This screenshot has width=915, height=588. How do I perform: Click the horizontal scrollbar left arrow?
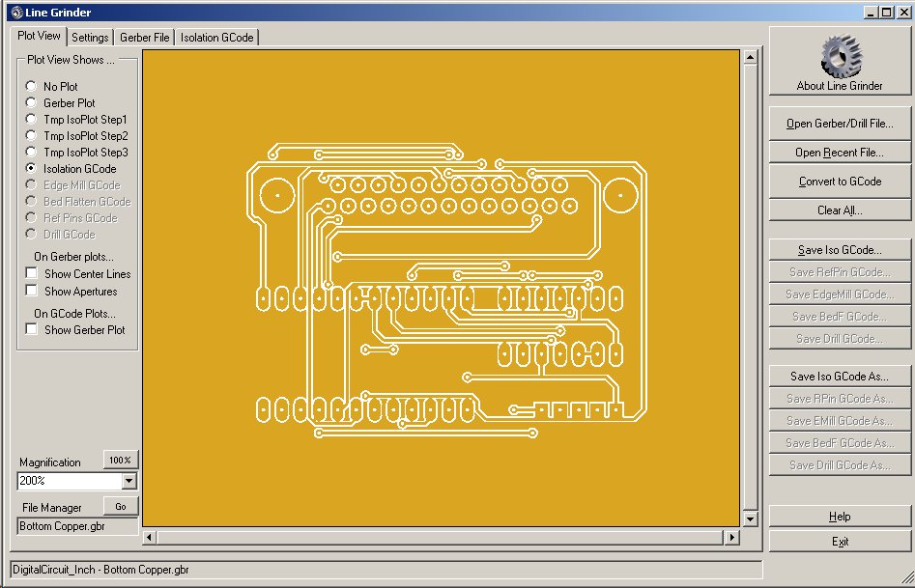coord(149,537)
